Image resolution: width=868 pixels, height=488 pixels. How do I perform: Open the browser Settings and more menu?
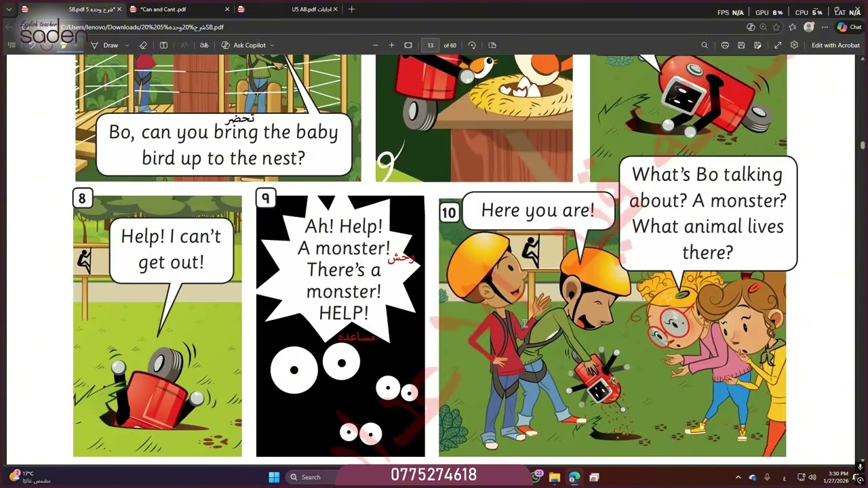pos(825,27)
